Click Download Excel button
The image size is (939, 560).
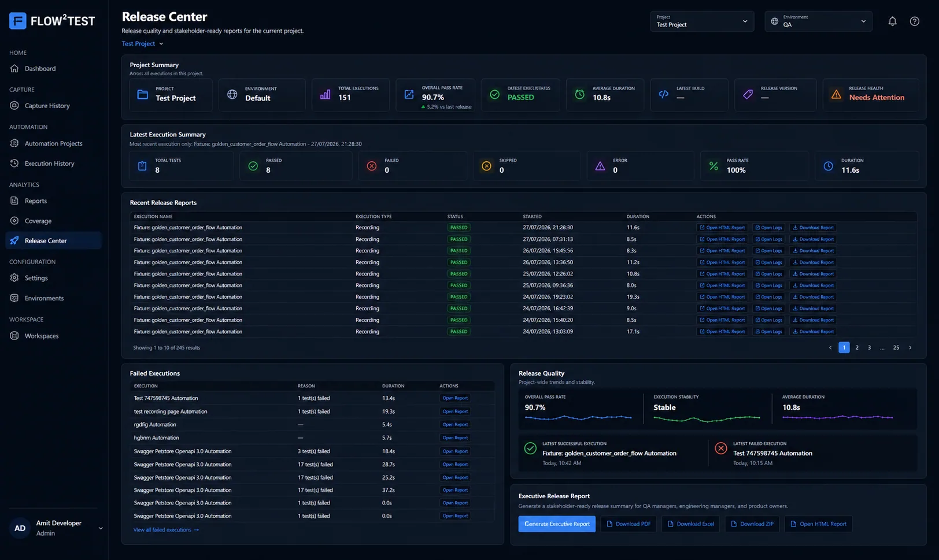(x=690, y=524)
